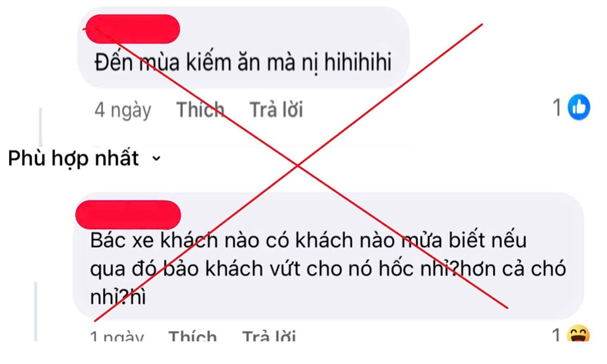Click the comment 'Đến mùa kiếm ăn' bubble
The height and width of the screenshot is (364, 607).
tap(243, 48)
